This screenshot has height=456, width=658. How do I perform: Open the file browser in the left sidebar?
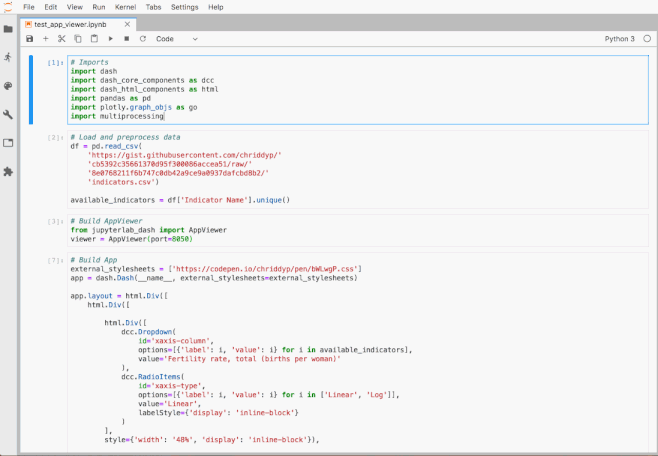9,29
